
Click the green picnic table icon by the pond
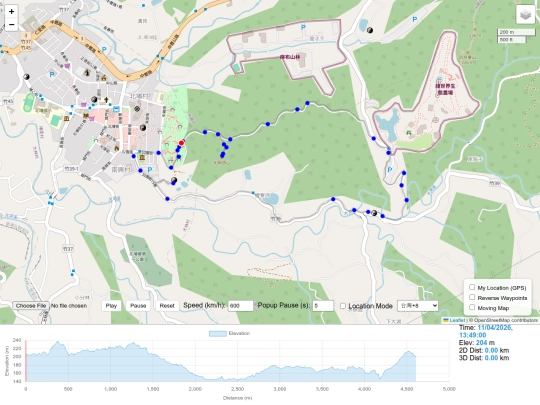point(409,133)
